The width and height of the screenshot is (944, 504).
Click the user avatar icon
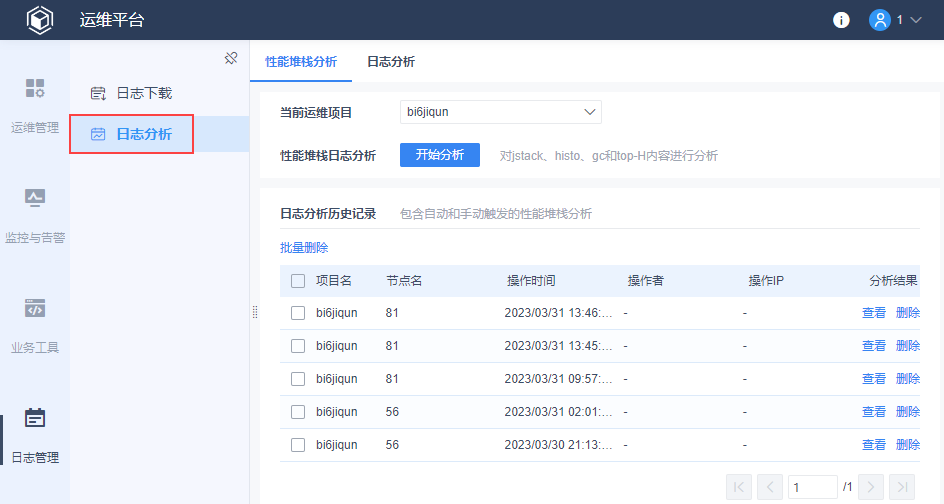point(880,20)
